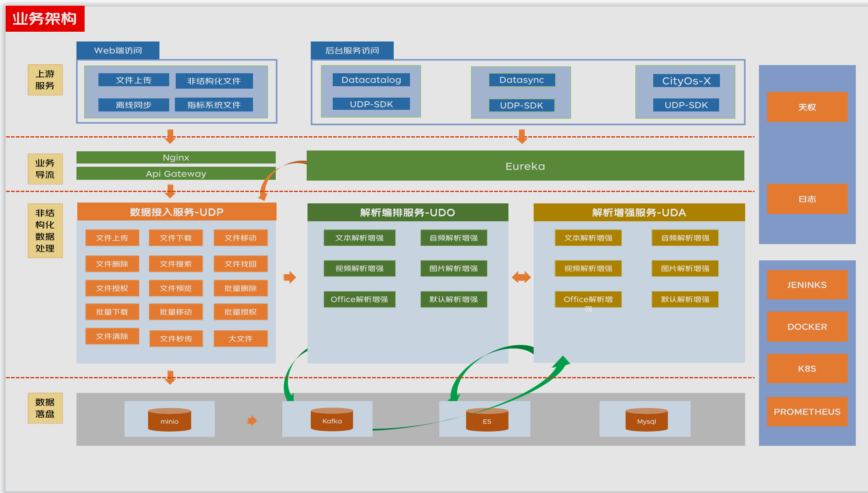Click the 文件搜索 box
Image resolution: width=868 pixels, height=493 pixels.
[176, 264]
